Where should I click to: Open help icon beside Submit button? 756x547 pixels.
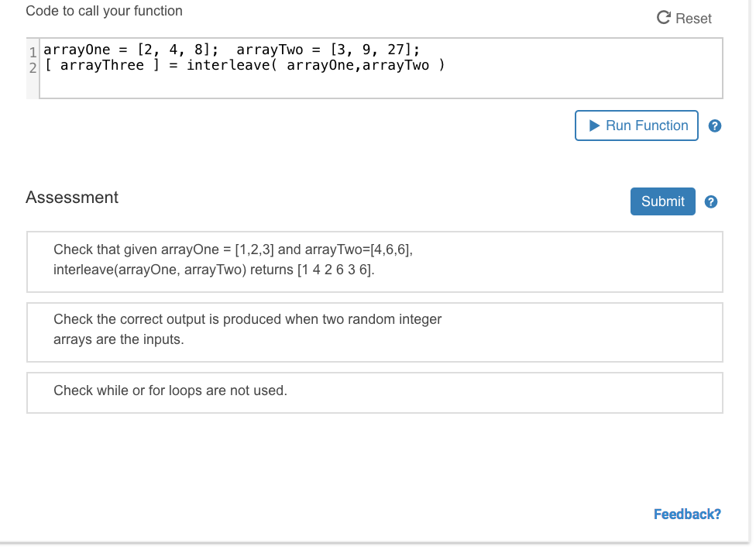(711, 202)
